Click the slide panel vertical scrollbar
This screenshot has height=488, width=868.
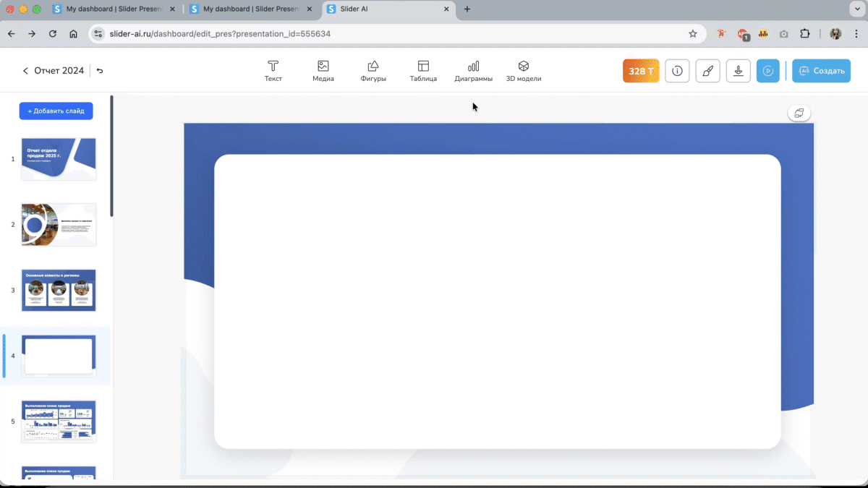click(111, 155)
